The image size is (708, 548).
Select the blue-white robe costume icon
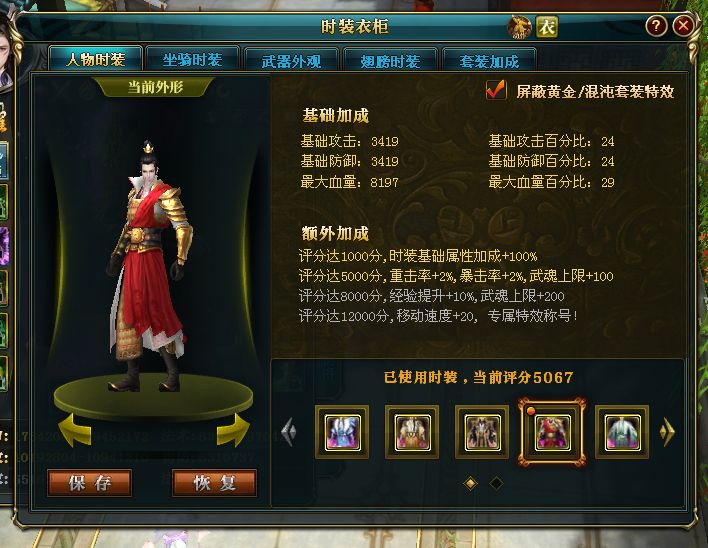(342, 432)
